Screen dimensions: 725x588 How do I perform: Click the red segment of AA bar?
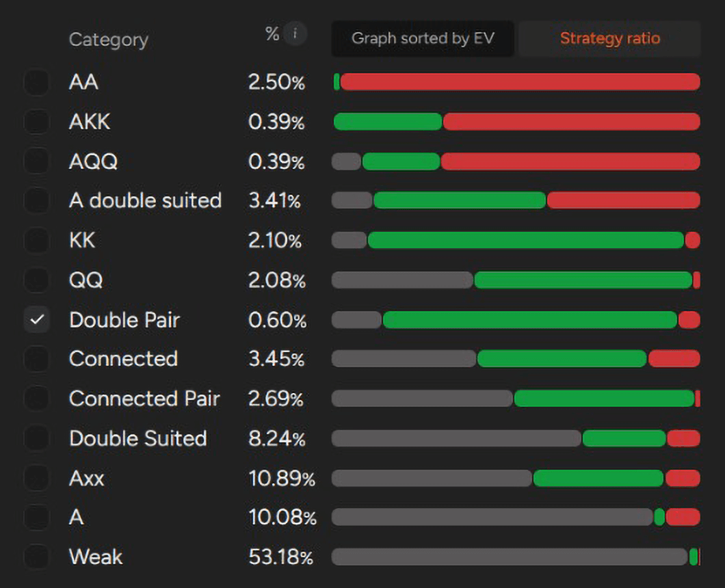click(520, 82)
